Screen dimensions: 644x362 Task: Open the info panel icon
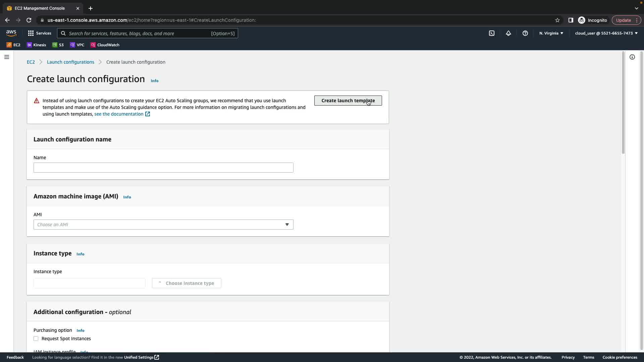pos(632,57)
